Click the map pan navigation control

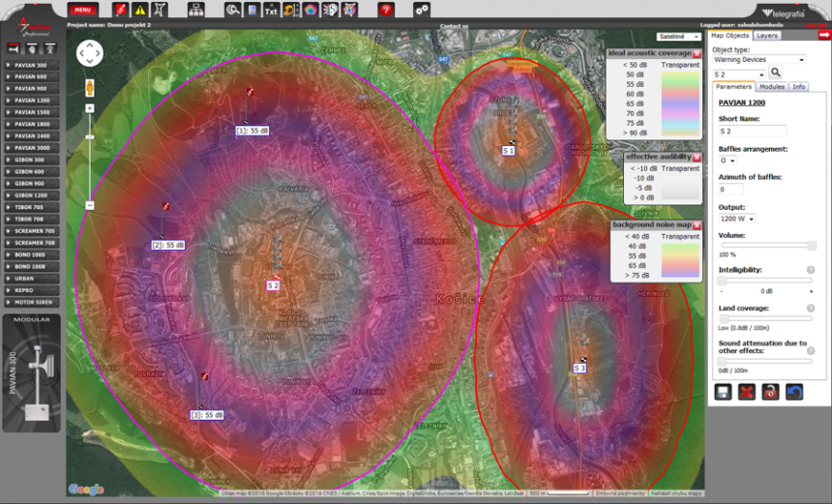click(90, 53)
